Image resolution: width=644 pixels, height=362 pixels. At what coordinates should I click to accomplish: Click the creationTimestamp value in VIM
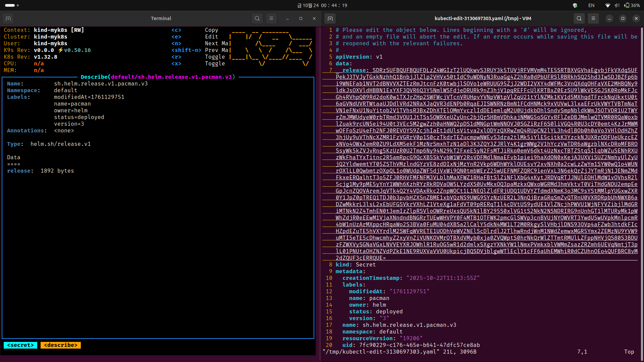pos(443,278)
